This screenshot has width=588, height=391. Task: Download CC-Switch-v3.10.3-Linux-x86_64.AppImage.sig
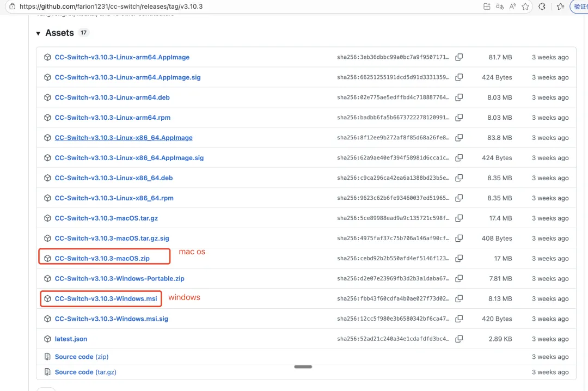pos(129,157)
